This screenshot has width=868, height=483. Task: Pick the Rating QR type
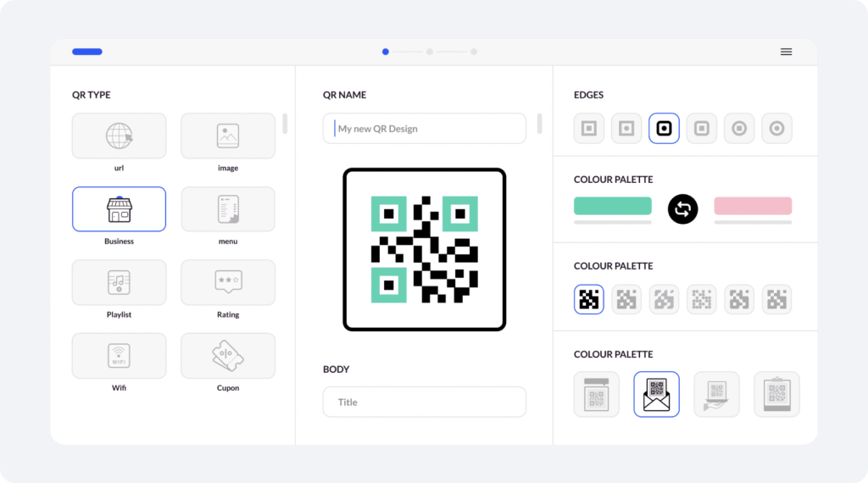(228, 282)
